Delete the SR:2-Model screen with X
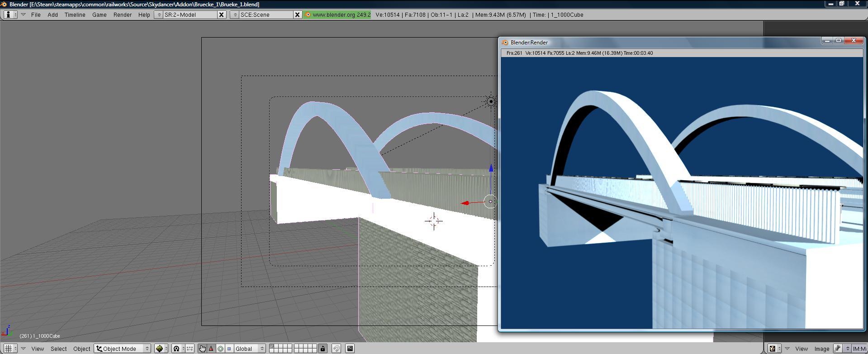The height and width of the screenshot is (354, 868). pos(221,14)
